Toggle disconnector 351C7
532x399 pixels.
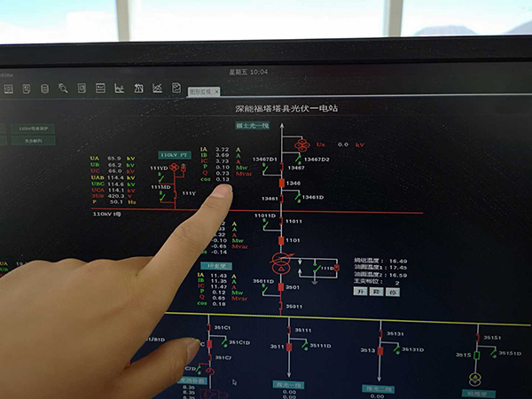point(209,357)
